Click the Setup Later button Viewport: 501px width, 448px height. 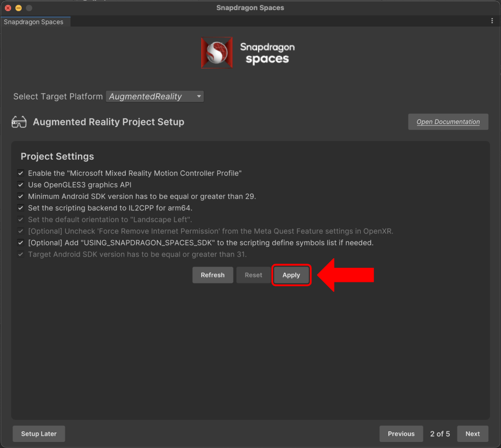coord(39,433)
